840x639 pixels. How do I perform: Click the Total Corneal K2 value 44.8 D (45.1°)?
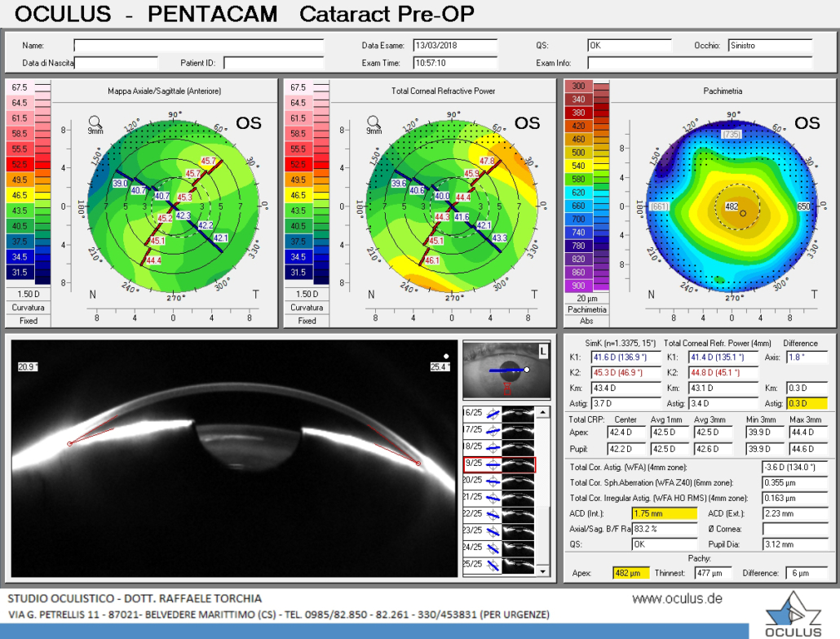tap(723, 373)
